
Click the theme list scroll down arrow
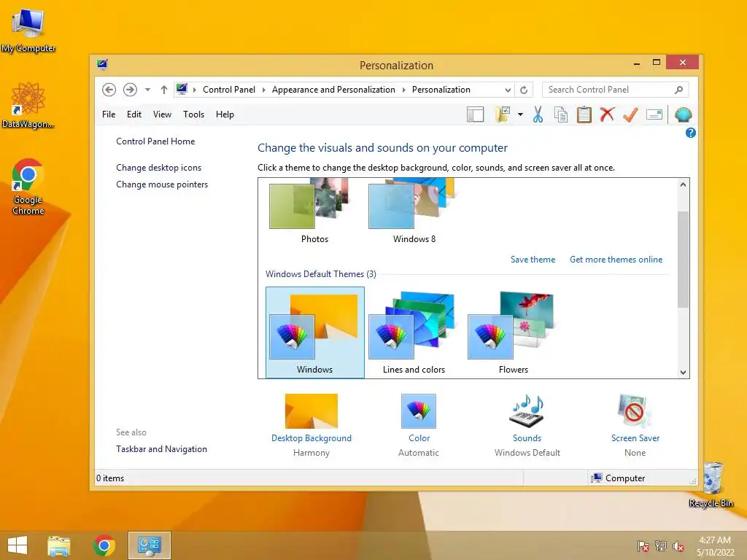click(x=683, y=373)
